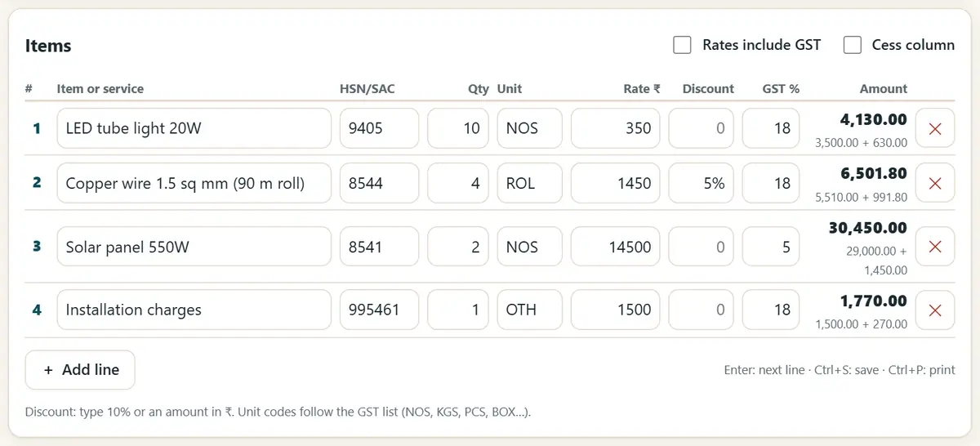980x446 pixels.
Task: Click the keyboard shortcuts hint text
Action: tap(840, 370)
